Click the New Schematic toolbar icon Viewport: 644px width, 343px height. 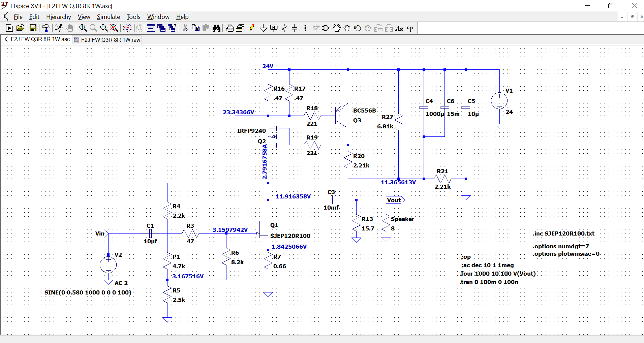click(x=9, y=28)
